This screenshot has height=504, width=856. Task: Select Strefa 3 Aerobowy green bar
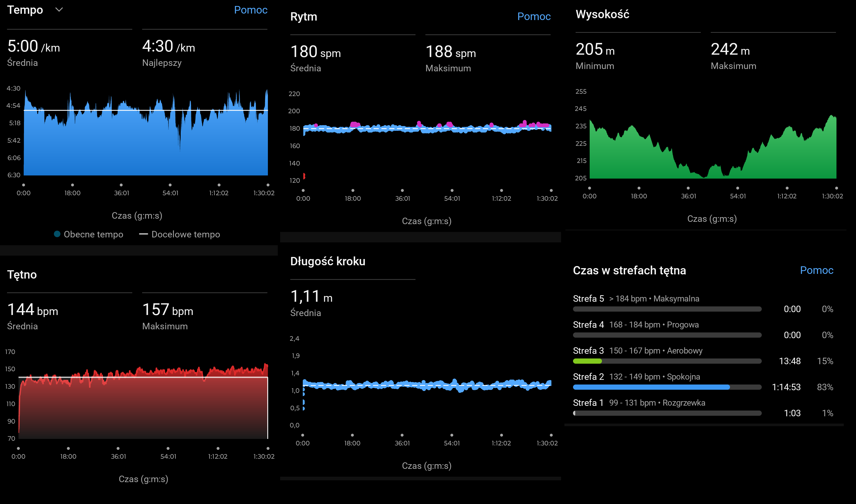pos(587,361)
